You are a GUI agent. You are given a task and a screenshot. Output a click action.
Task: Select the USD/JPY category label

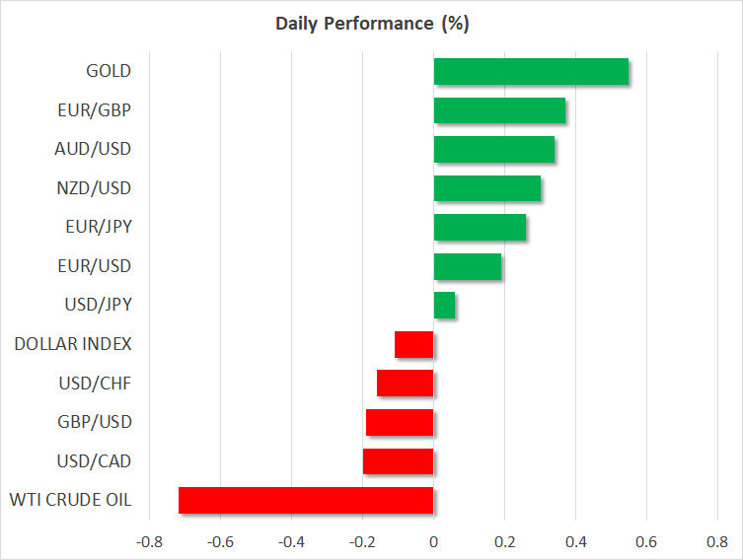[x=95, y=305]
